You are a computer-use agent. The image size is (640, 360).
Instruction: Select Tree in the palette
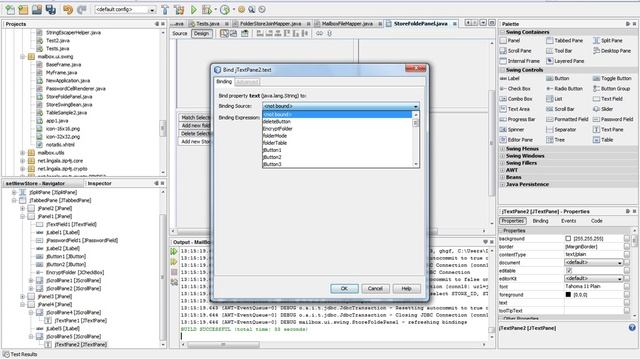click(x=556, y=140)
